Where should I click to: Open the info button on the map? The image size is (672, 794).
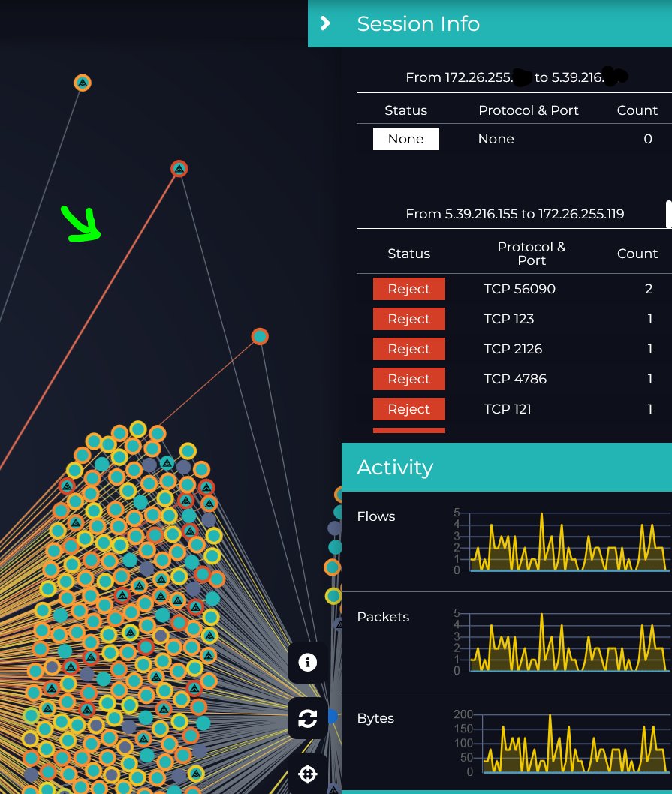[307, 662]
